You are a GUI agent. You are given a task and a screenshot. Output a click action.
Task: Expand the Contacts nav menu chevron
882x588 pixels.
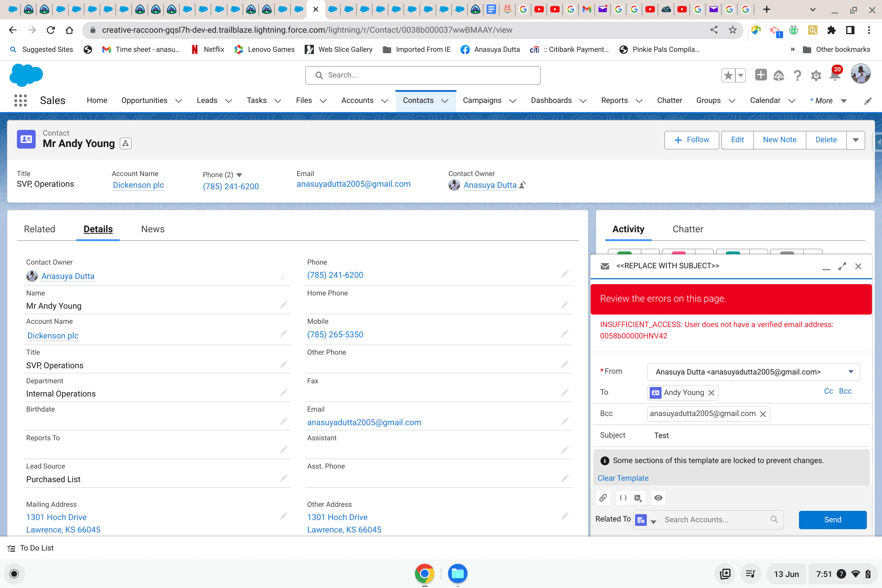(x=445, y=101)
